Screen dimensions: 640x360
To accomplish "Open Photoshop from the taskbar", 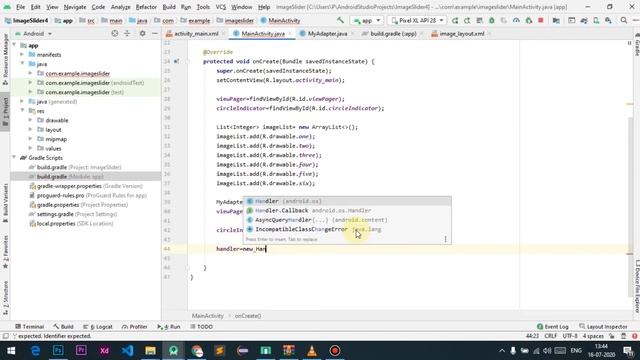I will pos(58,351).
